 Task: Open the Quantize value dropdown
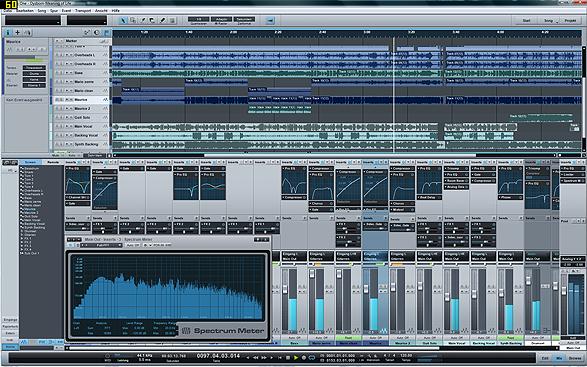[x=198, y=19]
